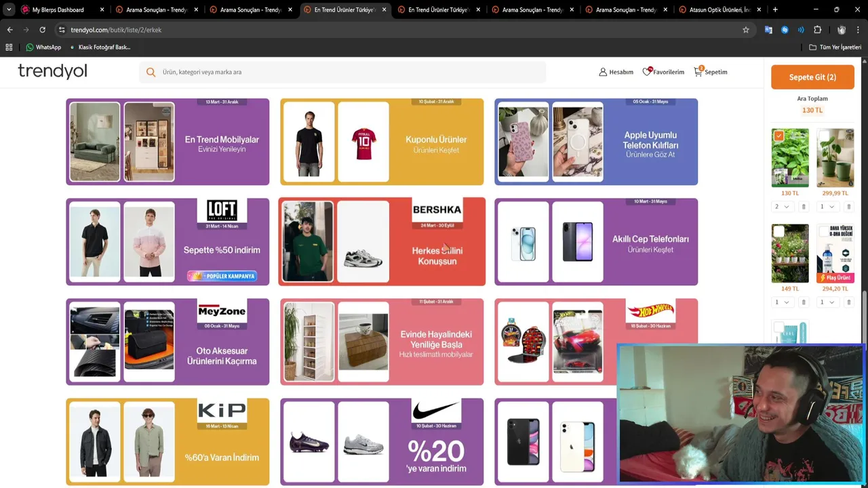The width and height of the screenshot is (868, 488).
Task: Open the monstera pot product thumbnail in cart
Action: tap(835, 158)
